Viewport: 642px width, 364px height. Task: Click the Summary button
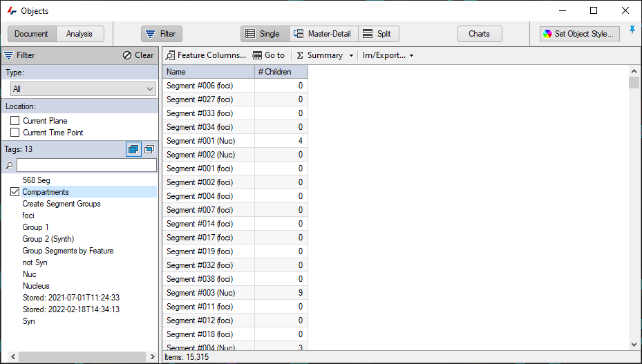point(320,55)
